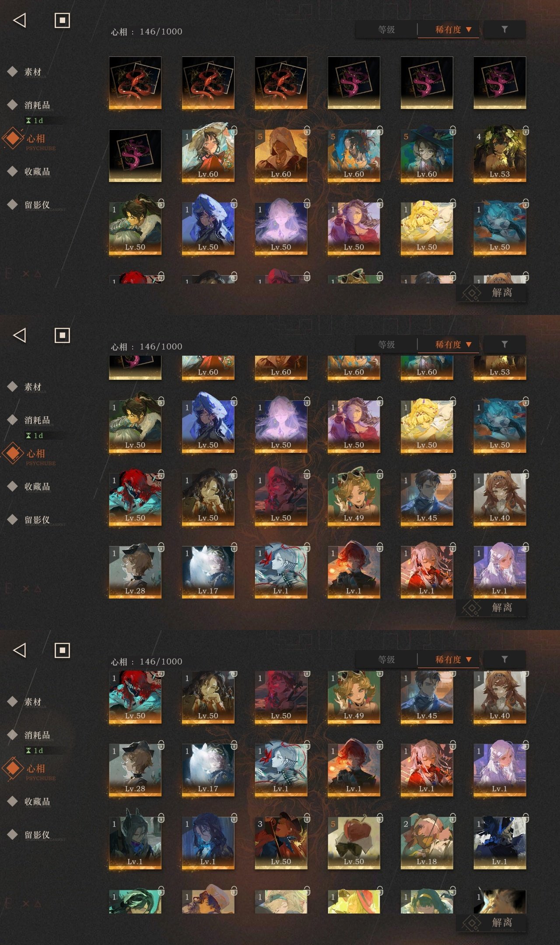
Task: Select the red apple Lv.50 psychube
Action: point(353,842)
